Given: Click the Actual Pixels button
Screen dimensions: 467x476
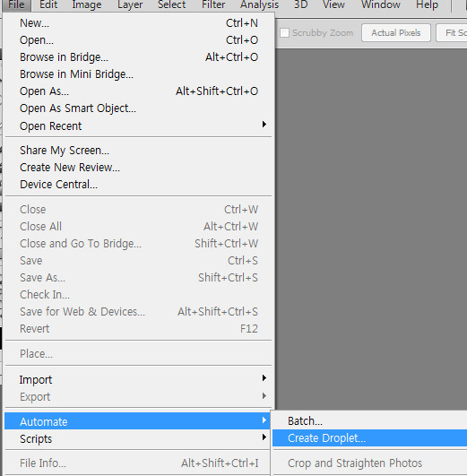Looking at the screenshot, I should 396,33.
